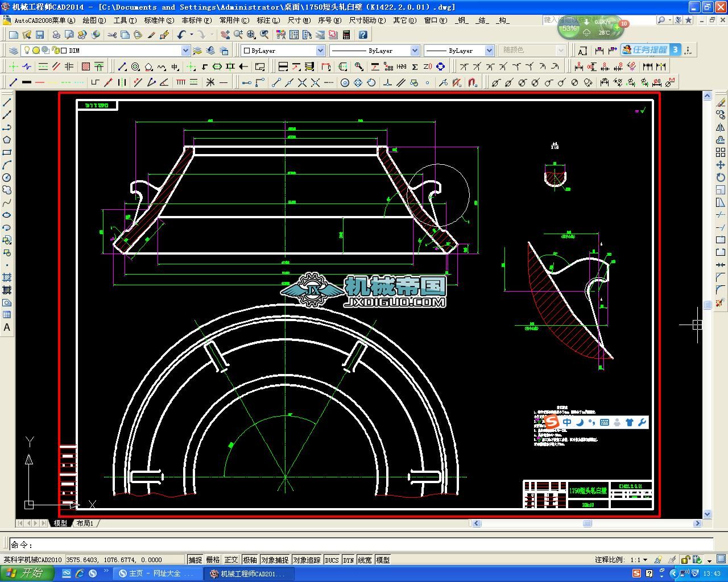The width and height of the screenshot is (728, 582).
Task: Select the Hatch tool icon
Action: tap(86, 66)
